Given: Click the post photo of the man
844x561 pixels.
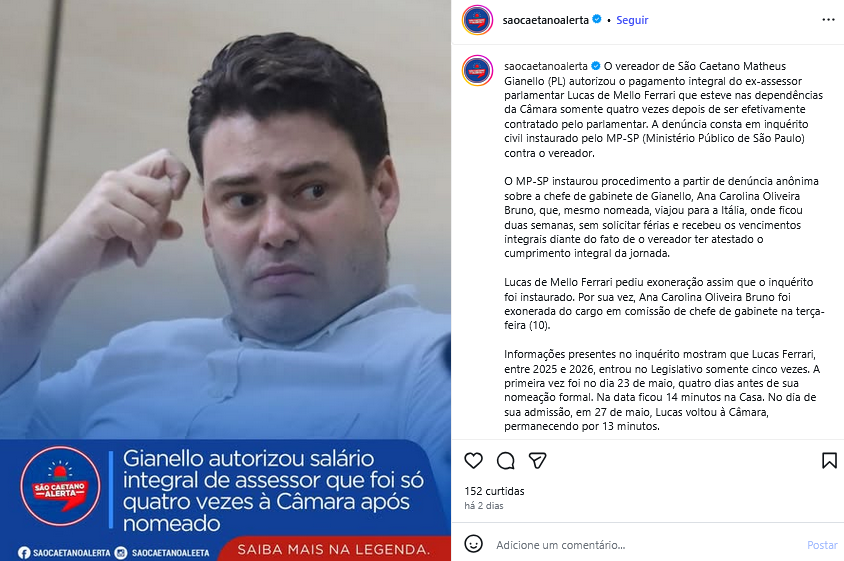Looking at the screenshot, I should (x=225, y=220).
